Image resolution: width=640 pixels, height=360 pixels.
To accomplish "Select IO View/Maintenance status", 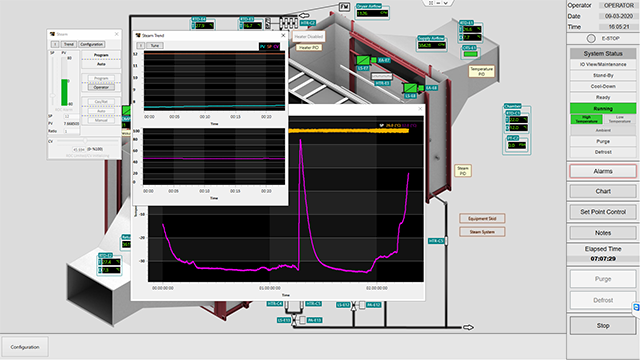I will coord(603,64).
